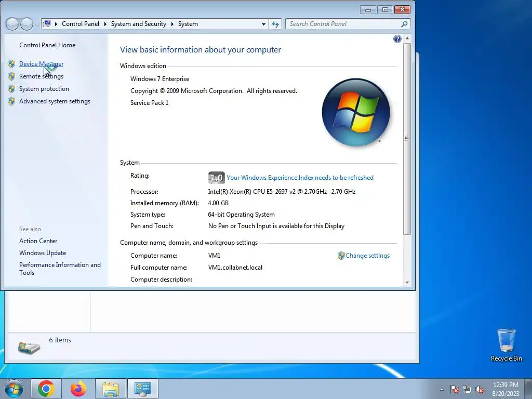The width and height of the screenshot is (532, 399).
Task: Click Show desktop button
Action: tap(528, 389)
